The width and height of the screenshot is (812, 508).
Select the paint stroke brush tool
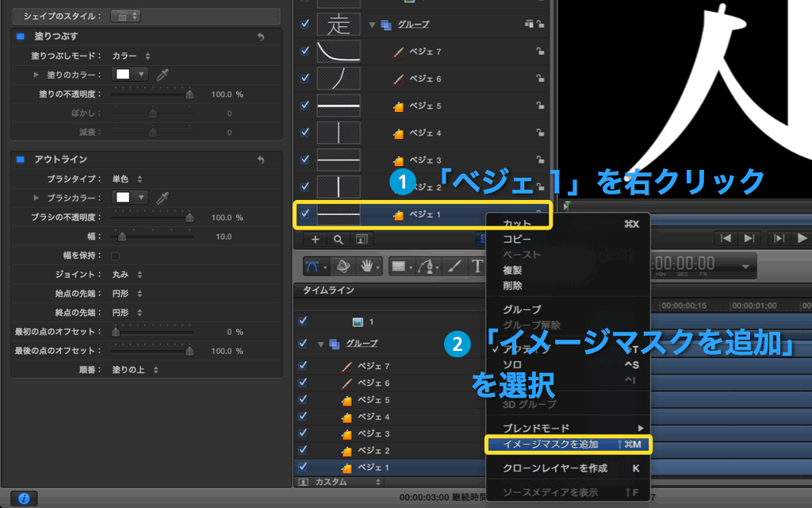pos(454,267)
